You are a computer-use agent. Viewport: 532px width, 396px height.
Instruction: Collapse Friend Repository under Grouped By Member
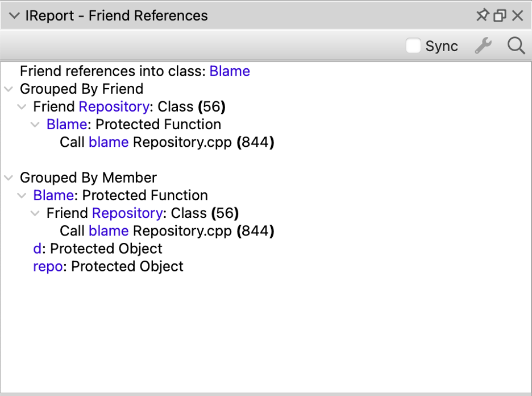pos(35,213)
